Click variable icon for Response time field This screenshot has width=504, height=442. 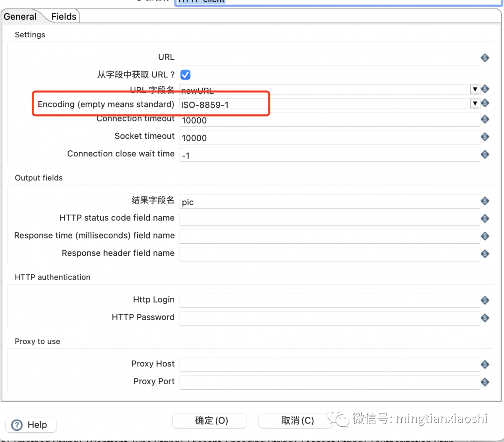tap(485, 236)
